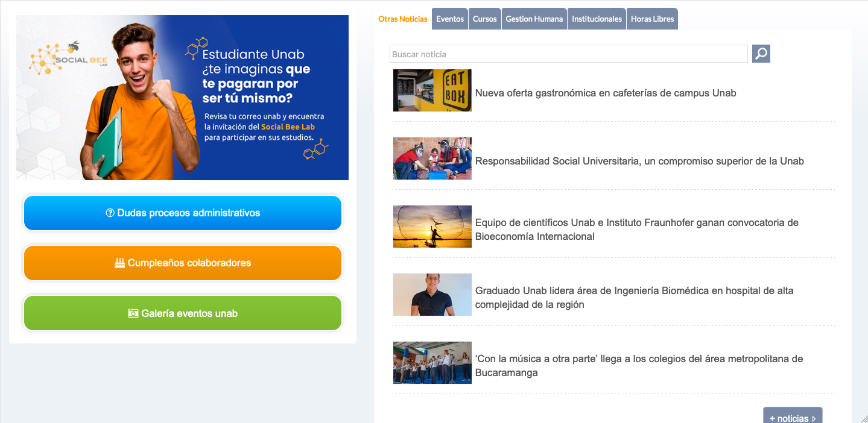This screenshot has height=423, width=868.
Task: Select the Otras Noticias tab
Action: [x=402, y=19]
